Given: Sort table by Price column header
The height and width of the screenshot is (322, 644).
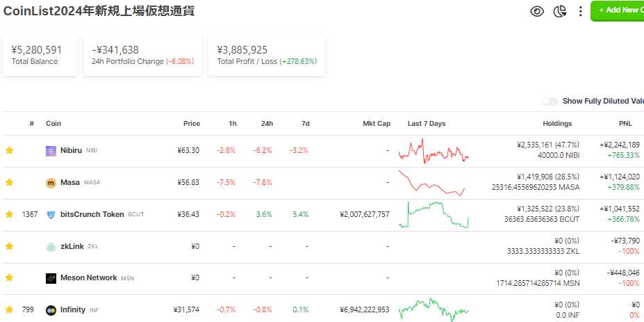Looking at the screenshot, I should pyautogui.click(x=192, y=123).
